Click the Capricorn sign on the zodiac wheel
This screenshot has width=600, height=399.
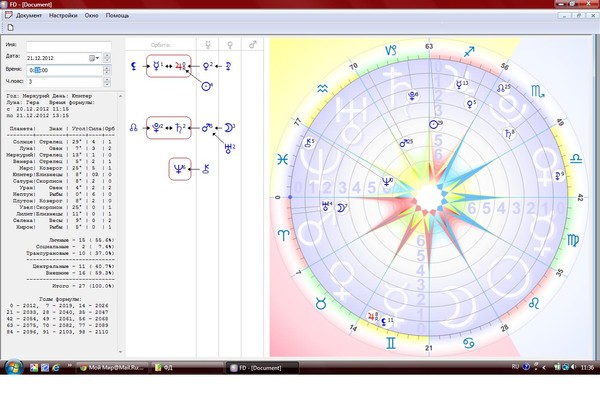tap(390, 50)
